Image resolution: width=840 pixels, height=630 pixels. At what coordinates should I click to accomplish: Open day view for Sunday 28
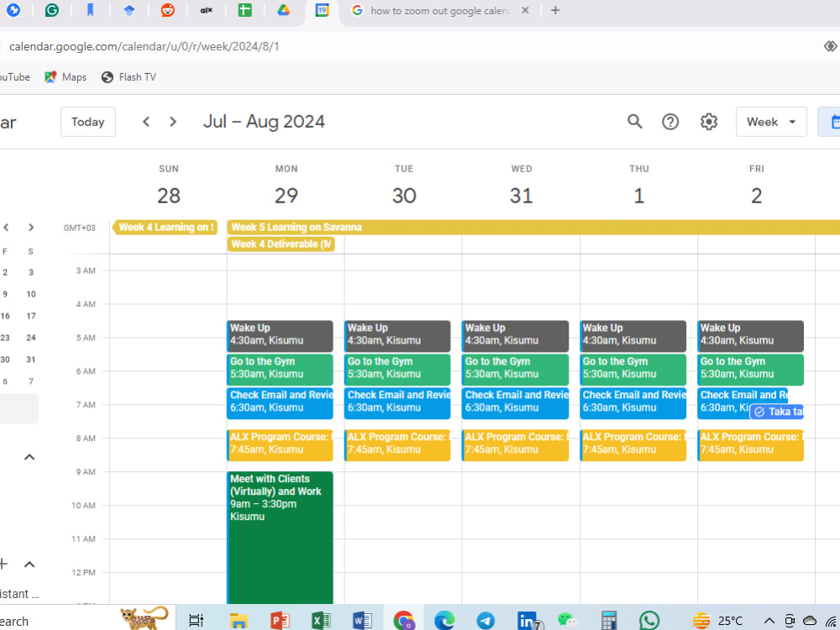point(169,196)
